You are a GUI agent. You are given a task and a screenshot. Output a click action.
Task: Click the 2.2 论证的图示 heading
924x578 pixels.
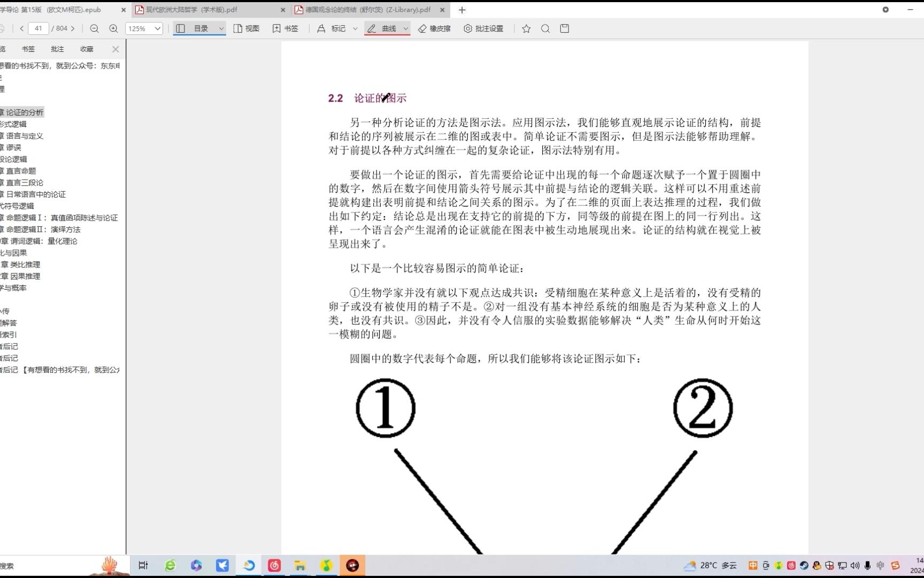(x=367, y=98)
